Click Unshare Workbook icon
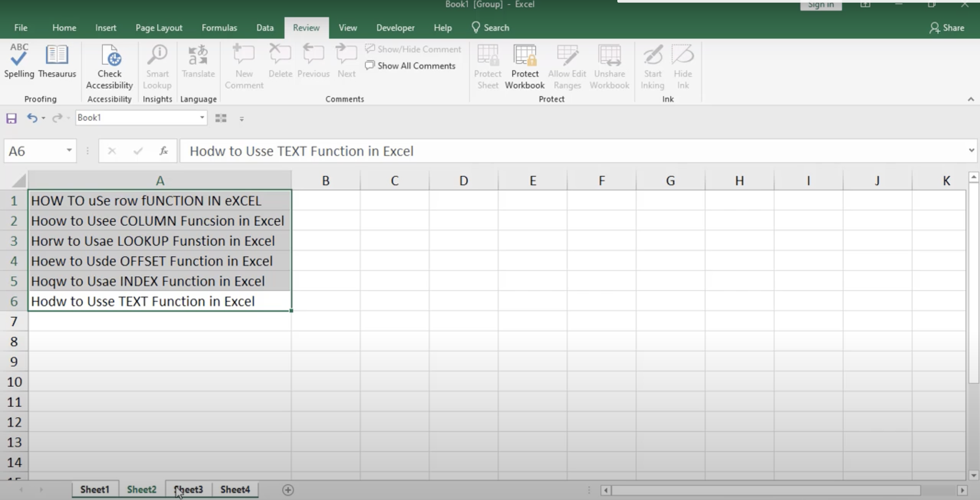Screen dimensions: 980x500 coord(609,67)
